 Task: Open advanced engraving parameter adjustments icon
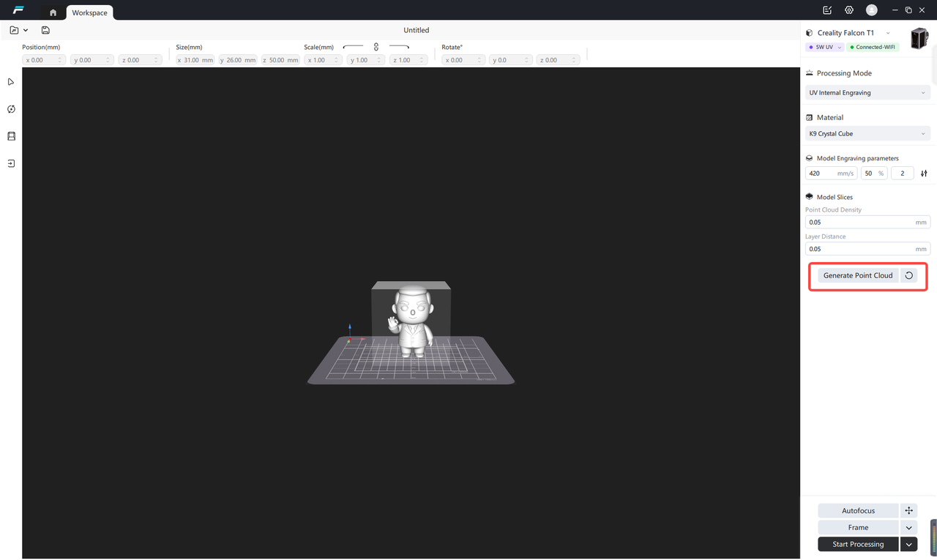(x=924, y=173)
